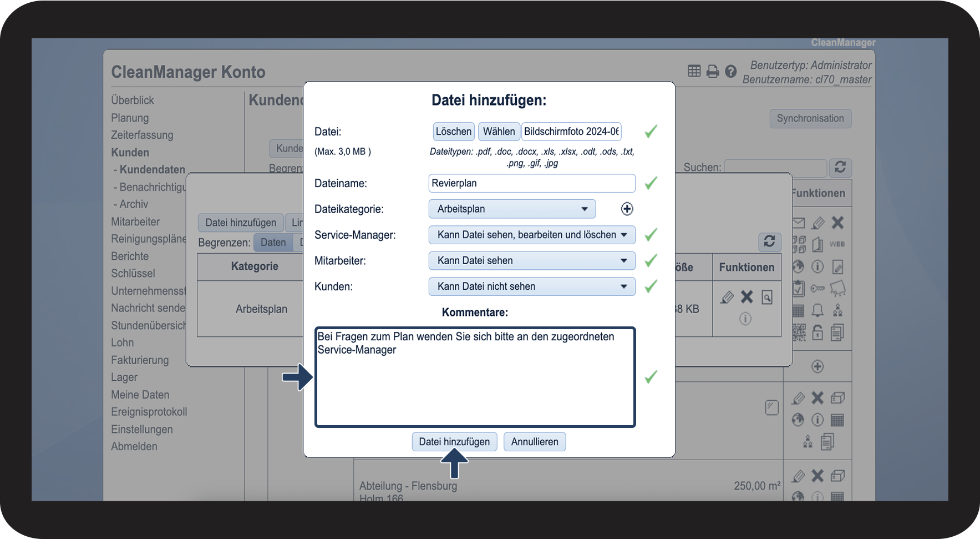Click into the Dateiname field containing Revierplan
The width and height of the screenshot is (980, 539).
click(x=531, y=183)
